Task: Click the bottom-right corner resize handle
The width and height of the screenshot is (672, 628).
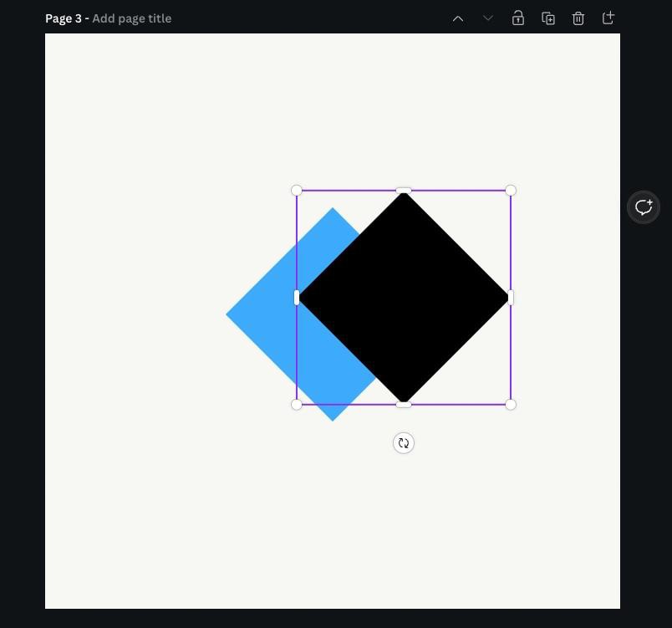Action: (x=511, y=404)
